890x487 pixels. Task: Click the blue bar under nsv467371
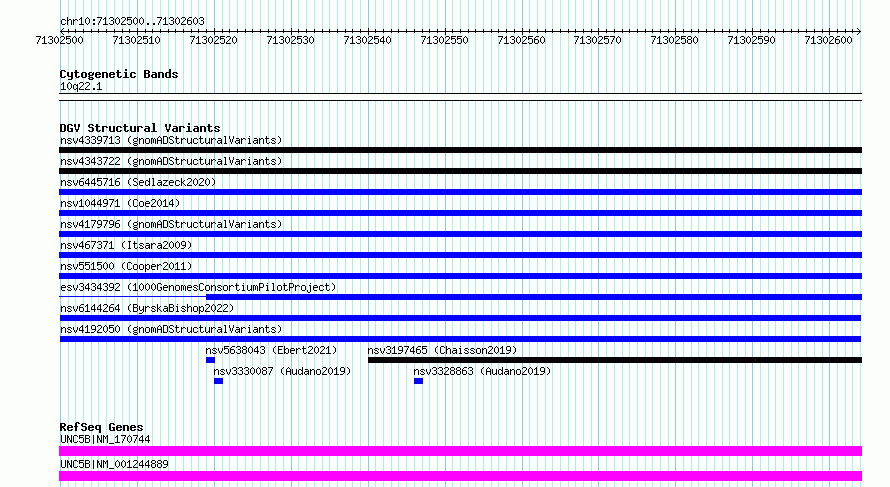pyautogui.click(x=460, y=255)
